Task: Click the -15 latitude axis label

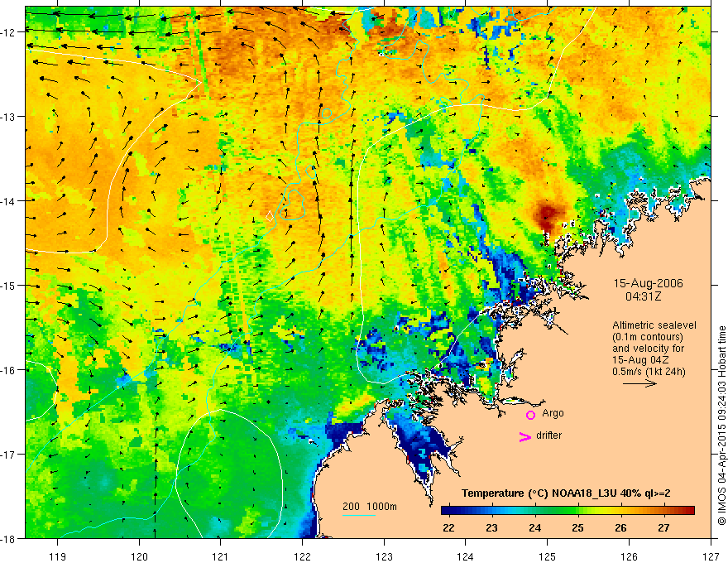Action: [9, 286]
